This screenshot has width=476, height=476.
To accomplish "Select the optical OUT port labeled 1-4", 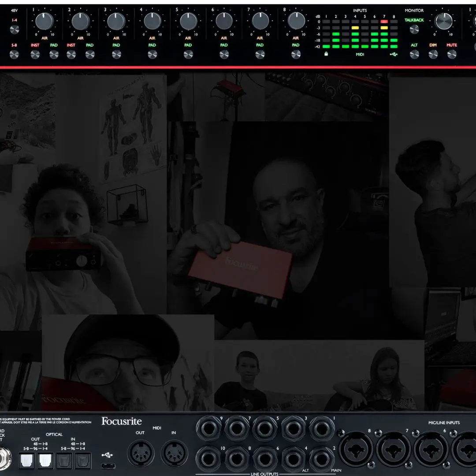I will [45, 460].
